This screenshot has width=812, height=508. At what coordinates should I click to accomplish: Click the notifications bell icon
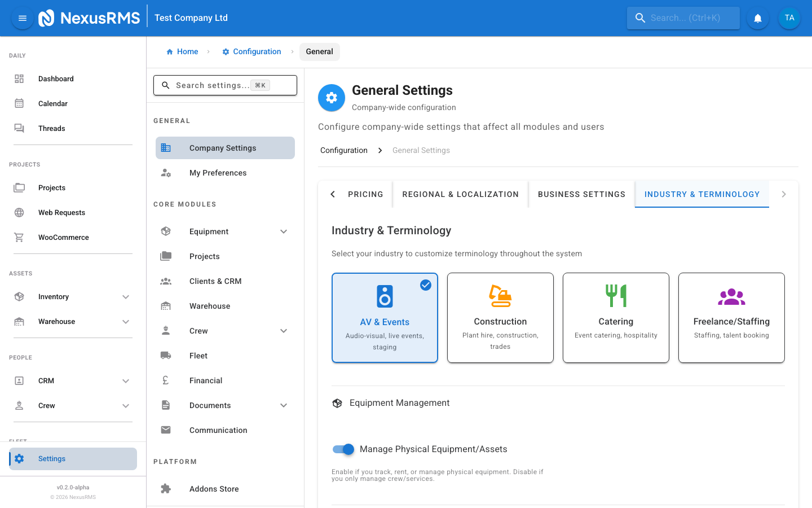(x=757, y=17)
